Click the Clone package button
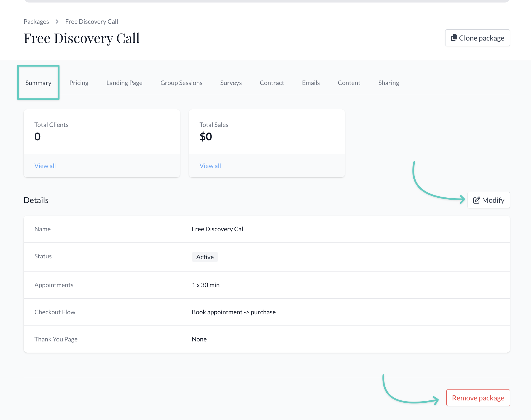This screenshot has height=420, width=531. [x=477, y=38]
